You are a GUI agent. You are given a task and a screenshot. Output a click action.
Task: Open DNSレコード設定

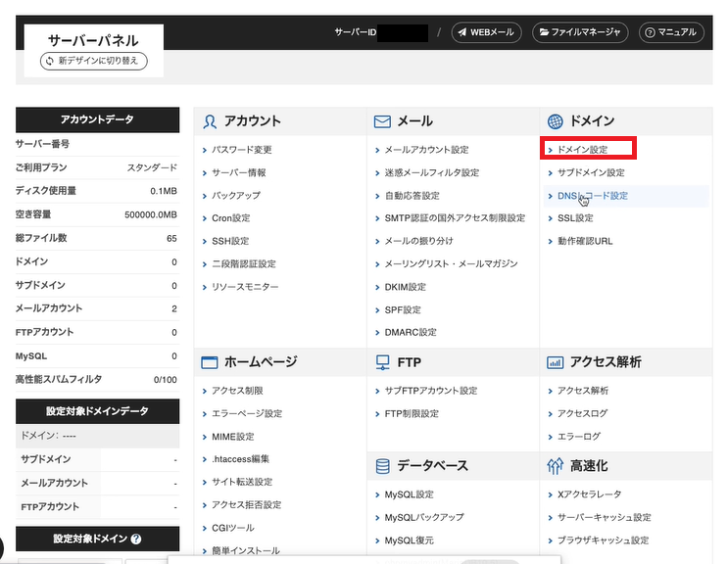click(x=593, y=196)
